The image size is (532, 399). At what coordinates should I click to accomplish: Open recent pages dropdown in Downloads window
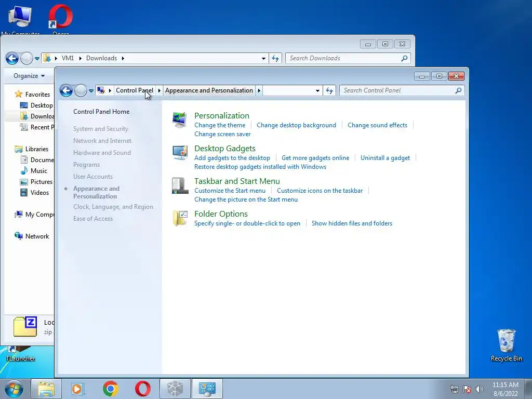(x=37, y=58)
